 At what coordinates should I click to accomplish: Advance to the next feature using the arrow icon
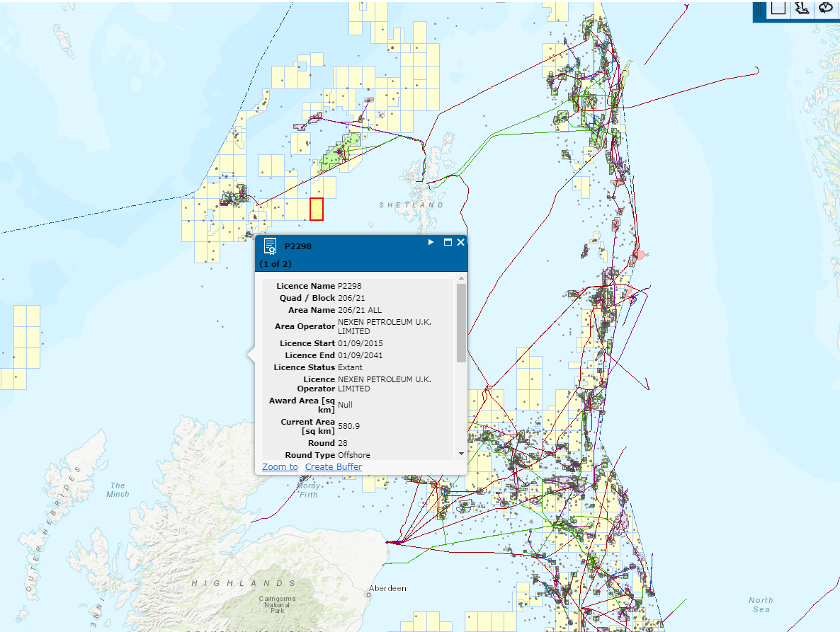(430, 242)
